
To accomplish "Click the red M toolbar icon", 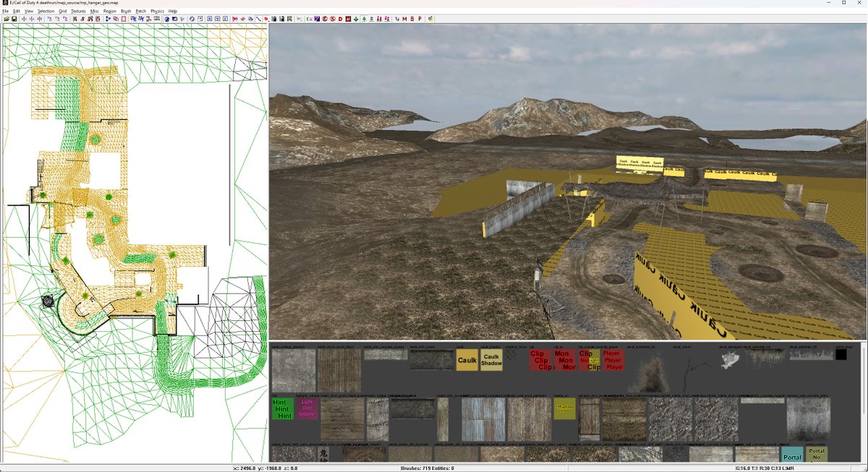I will pyautogui.click(x=404, y=19).
